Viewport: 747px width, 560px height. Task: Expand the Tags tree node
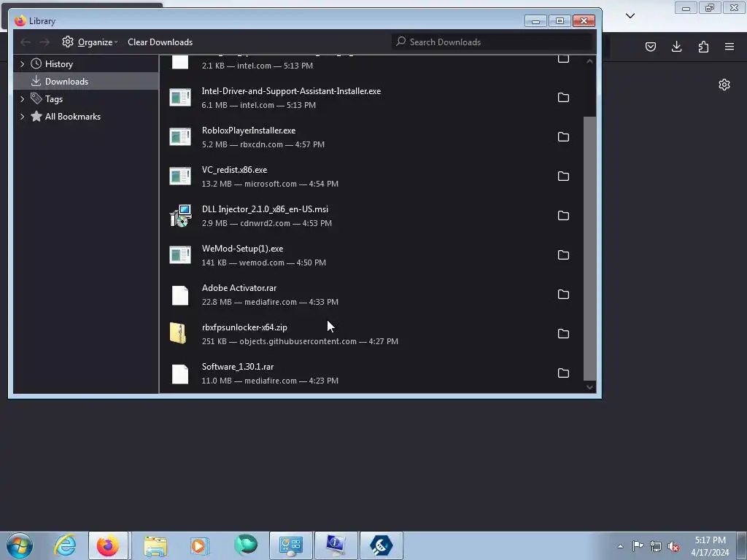23,99
